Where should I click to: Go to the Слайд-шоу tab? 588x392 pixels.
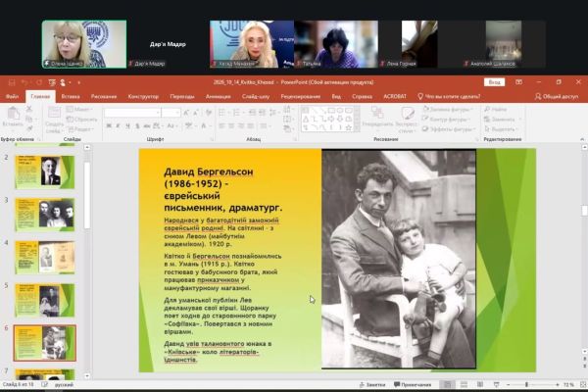[x=256, y=96]
